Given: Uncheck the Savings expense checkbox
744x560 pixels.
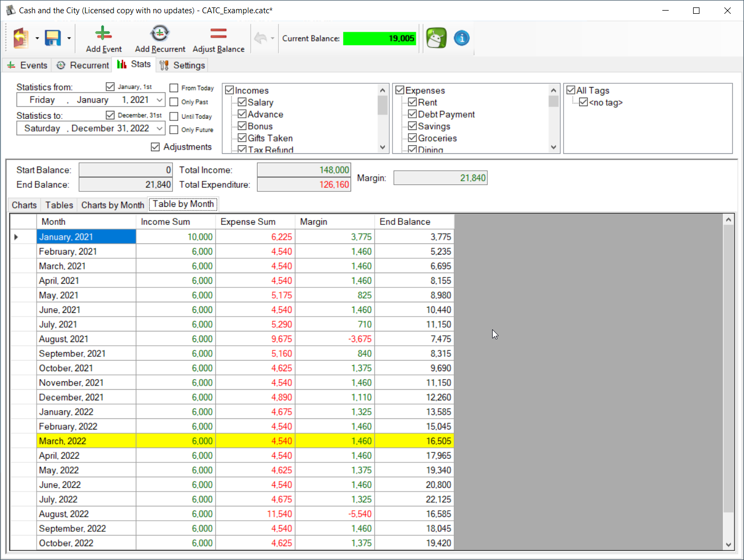Looking at the screenshot, I should click(413, 126).
